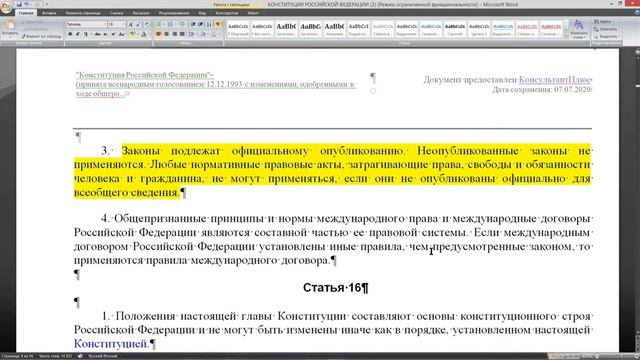Viewport: 640px width, 360px height.
Task: Align paragraph text to the right
Action: point(174,34)
